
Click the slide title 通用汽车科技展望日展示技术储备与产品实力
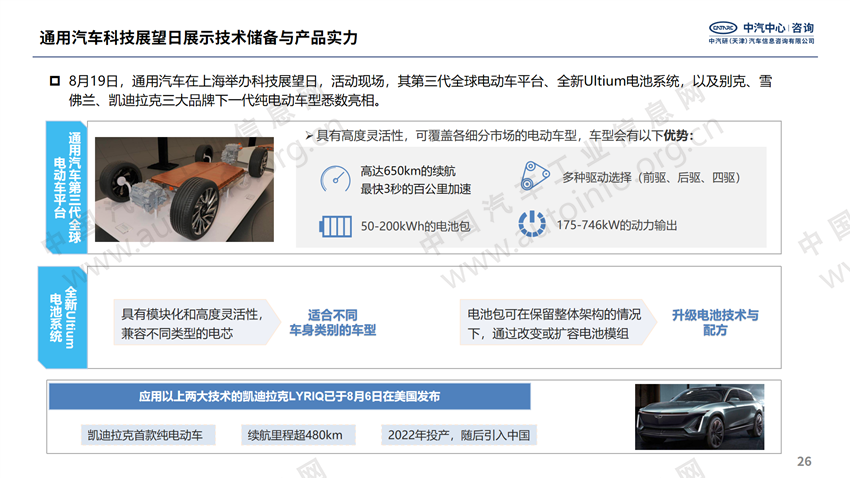coord(198,38)
